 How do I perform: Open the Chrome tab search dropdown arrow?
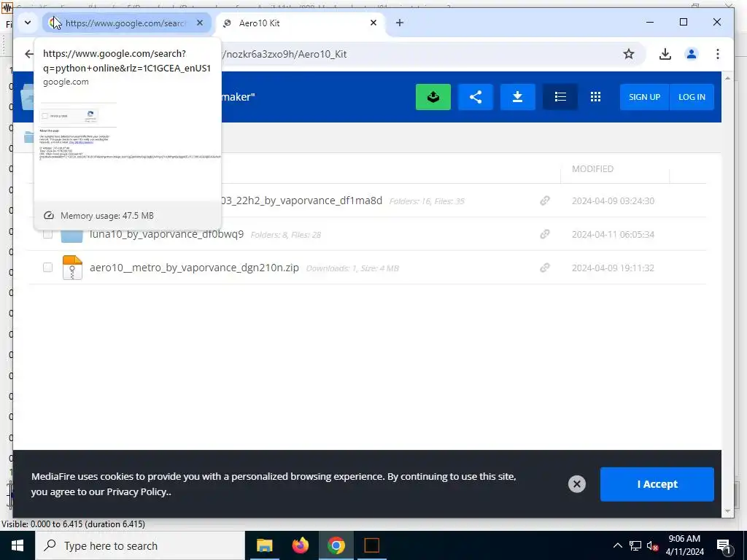[x=28, y=23]
